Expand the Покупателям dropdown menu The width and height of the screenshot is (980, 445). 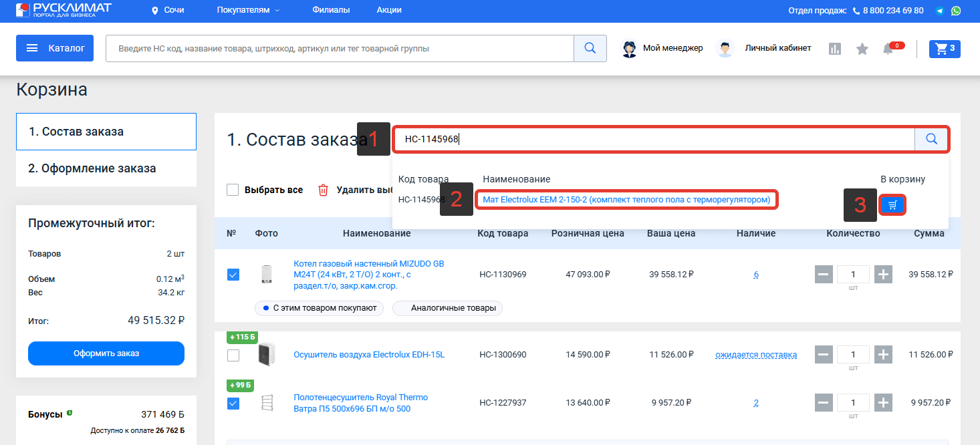click(248, 10)
